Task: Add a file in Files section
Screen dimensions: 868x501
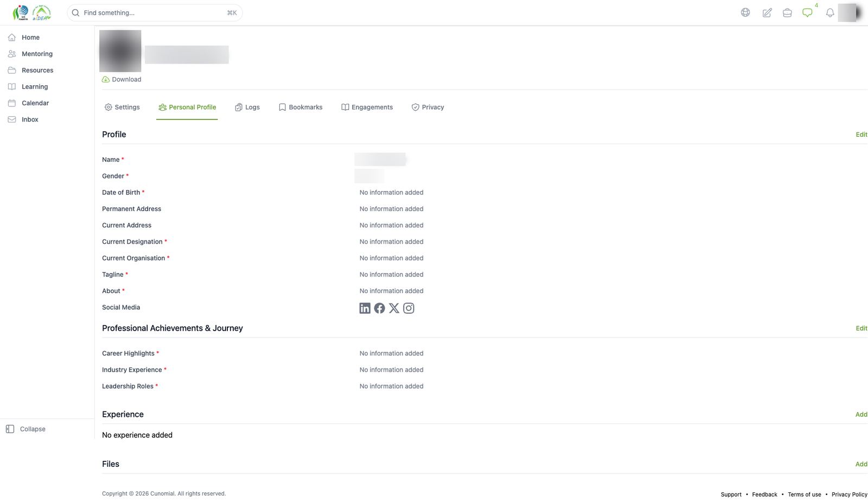Action: (x=861, y=464)
